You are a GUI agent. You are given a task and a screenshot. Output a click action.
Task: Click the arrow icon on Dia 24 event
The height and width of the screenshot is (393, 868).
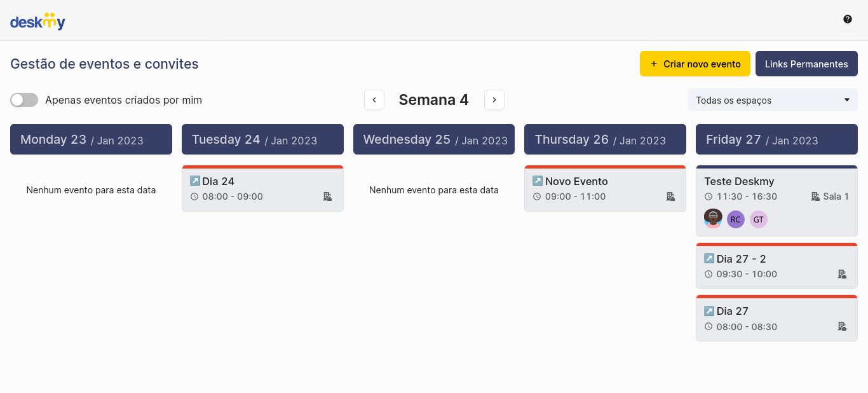[x=195, y=181]
